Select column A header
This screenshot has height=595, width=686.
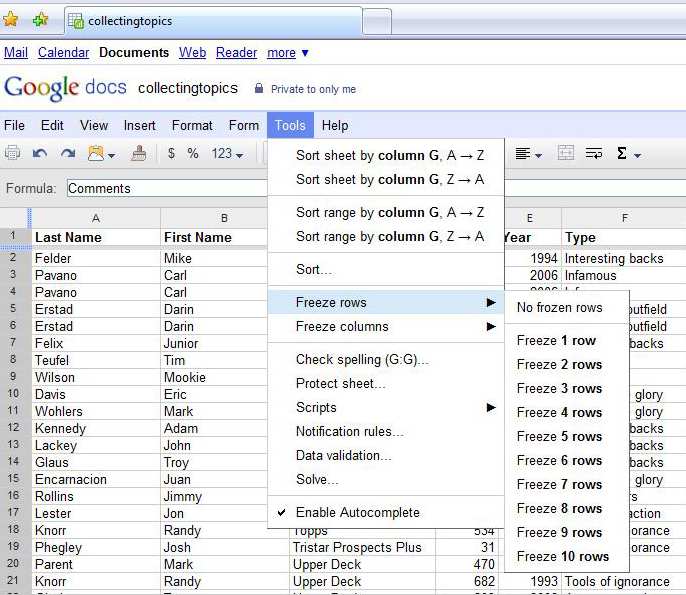pos(96,218)
